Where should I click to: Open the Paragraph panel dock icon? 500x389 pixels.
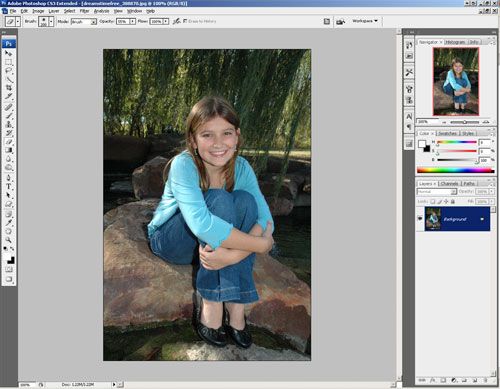409,127
